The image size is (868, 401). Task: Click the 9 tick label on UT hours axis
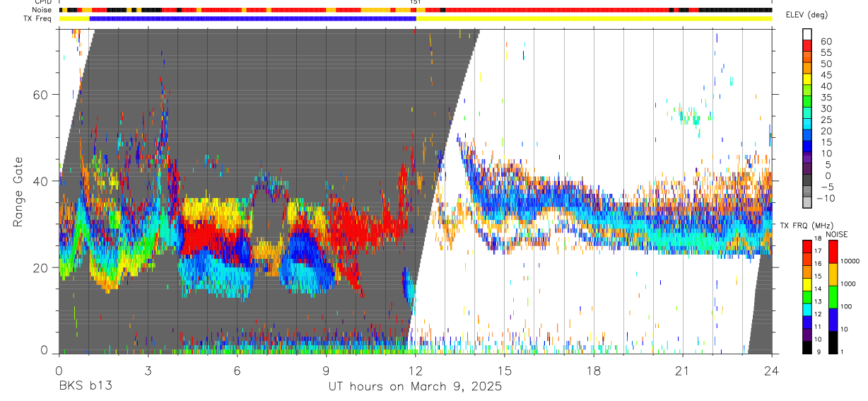point(326,370)
